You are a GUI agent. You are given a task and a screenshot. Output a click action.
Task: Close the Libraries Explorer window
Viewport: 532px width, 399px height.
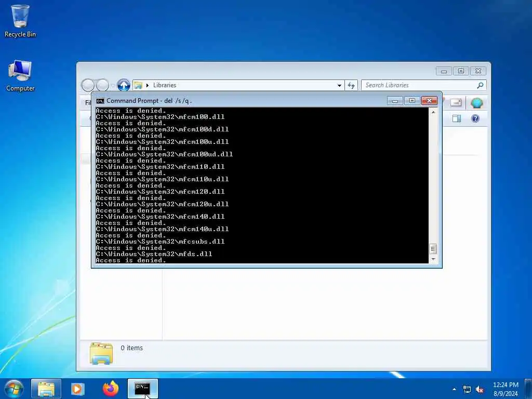(478, 71)
